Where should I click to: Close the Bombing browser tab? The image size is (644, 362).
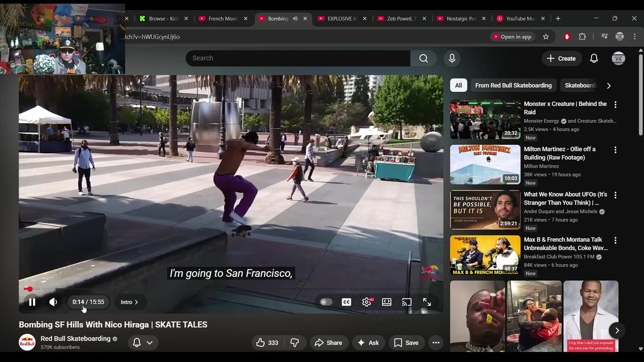click(305, 19)
